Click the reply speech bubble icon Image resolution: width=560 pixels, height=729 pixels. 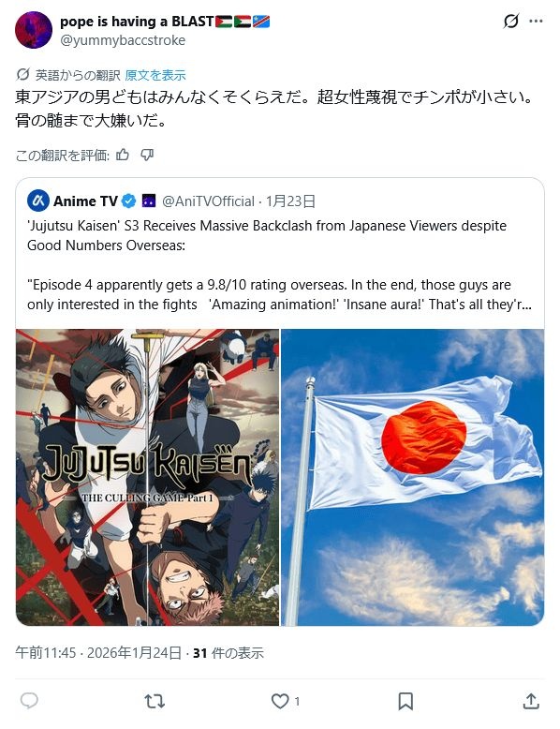(x=29, y=701)
